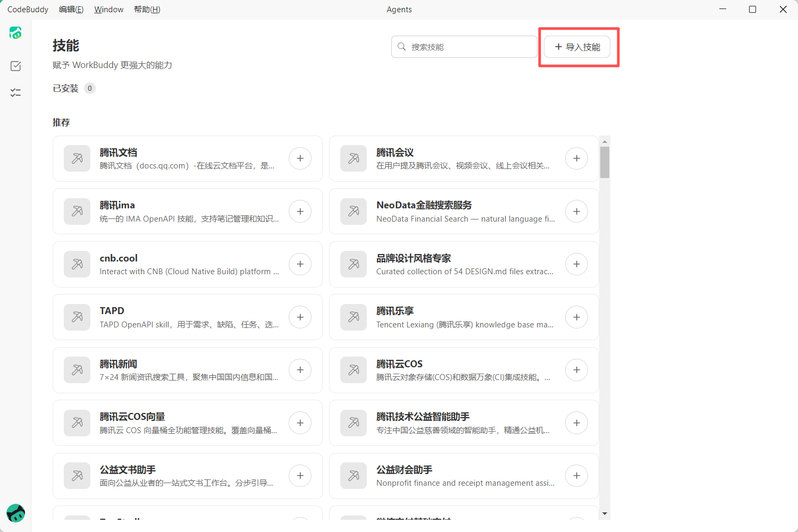Screen dimensions: 798x532
Task: Click the description starting 'Interact with CNB'
Action: (189, 272)
